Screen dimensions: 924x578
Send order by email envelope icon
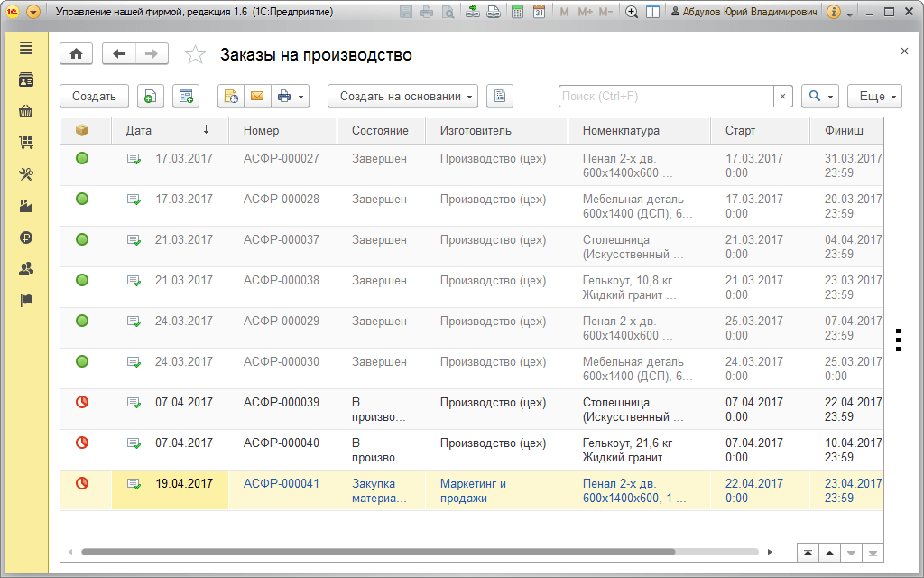pos(257,96)
